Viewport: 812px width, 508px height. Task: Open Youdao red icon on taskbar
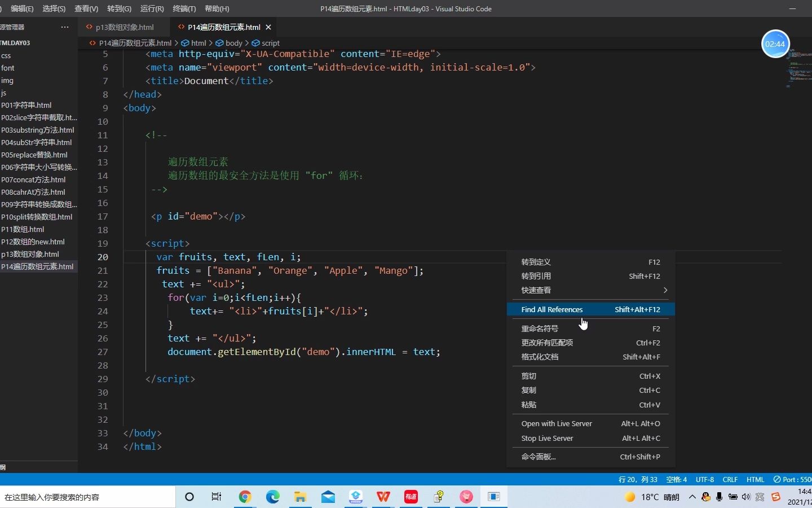pyautogui.click(x=411, y=497)
